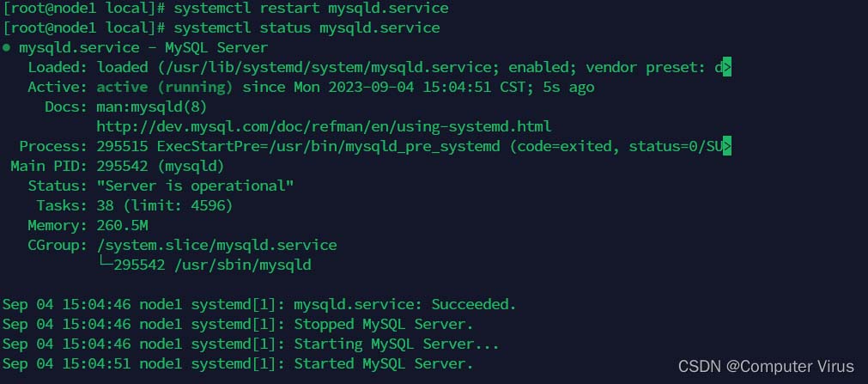868x384 pixels.
Task: Click the man:mysqld(8) docs reference
Action: [152, 107]
